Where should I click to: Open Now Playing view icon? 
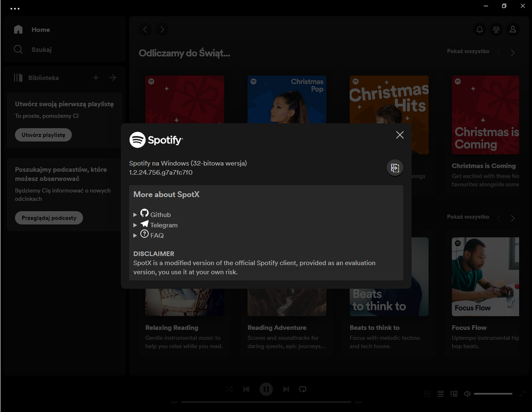click(427, 393)
